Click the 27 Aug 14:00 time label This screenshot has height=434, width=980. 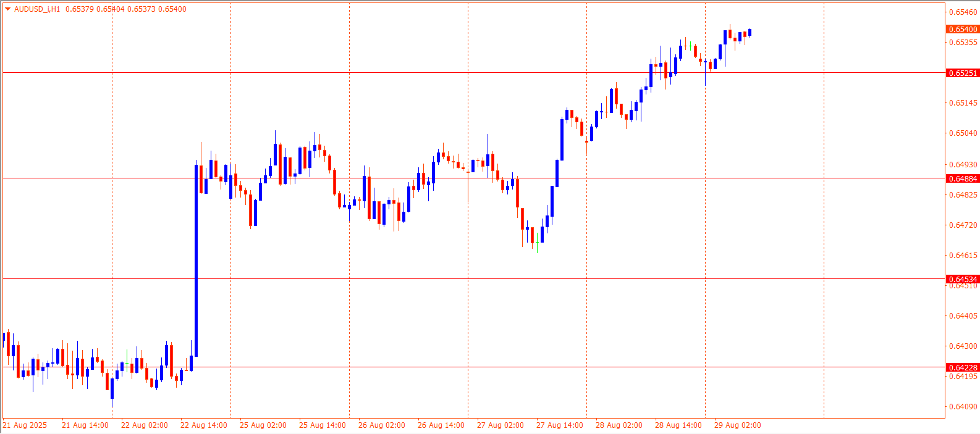(x=560, y=425)
